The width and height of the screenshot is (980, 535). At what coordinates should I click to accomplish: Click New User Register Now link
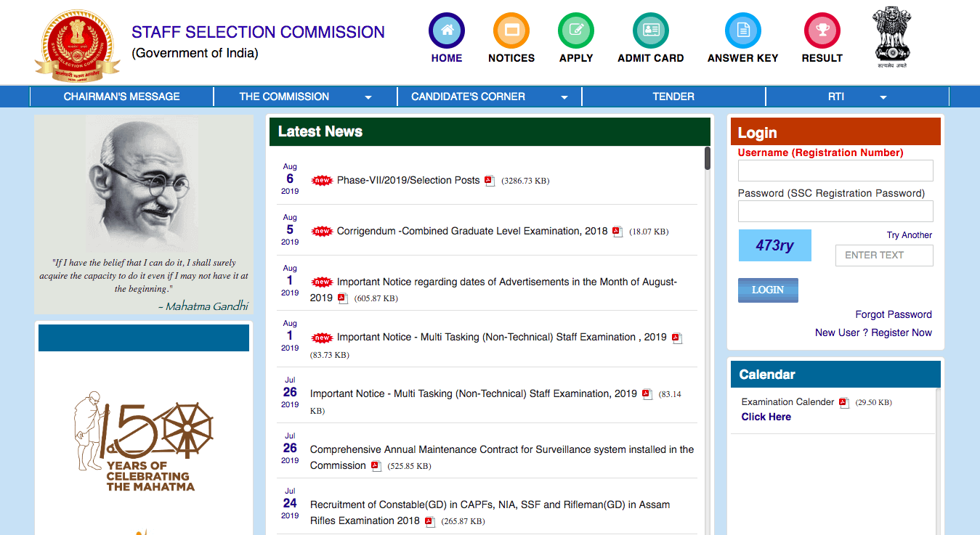(873, 332)
